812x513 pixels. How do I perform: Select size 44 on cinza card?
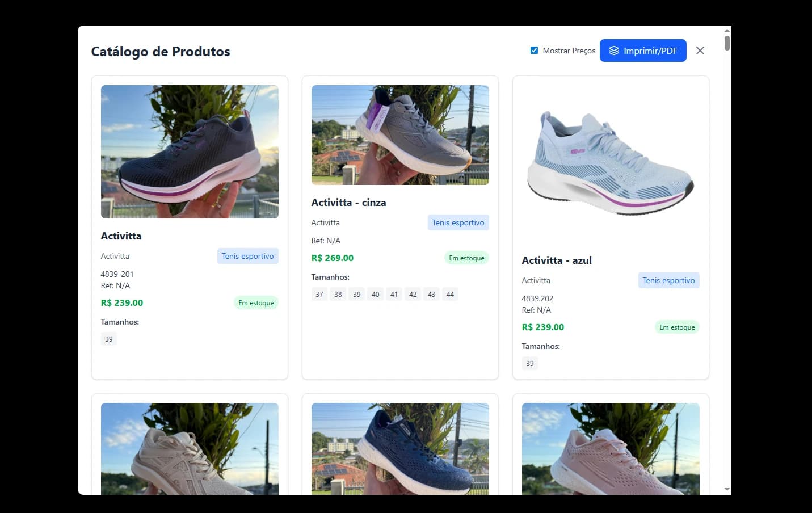pyautogui.click(x=450, y=294)
